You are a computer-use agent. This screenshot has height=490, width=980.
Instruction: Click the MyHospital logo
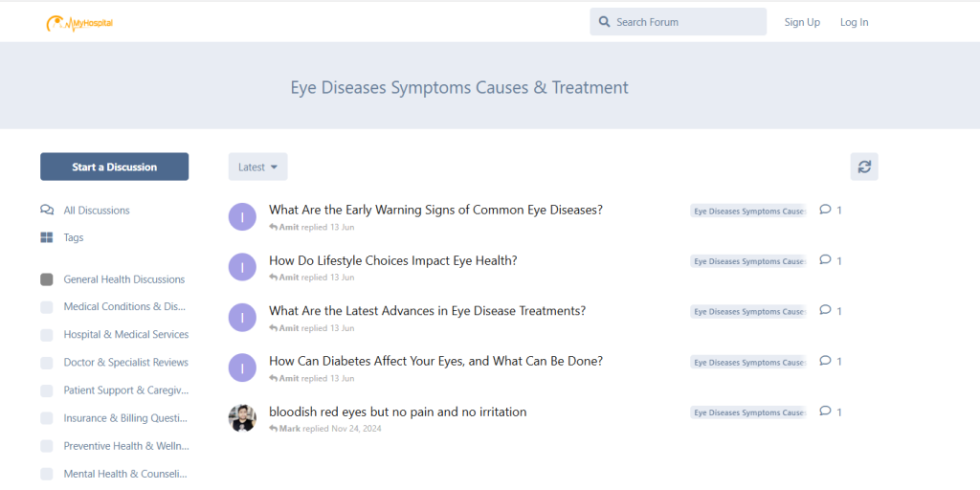tap(79, 22)
